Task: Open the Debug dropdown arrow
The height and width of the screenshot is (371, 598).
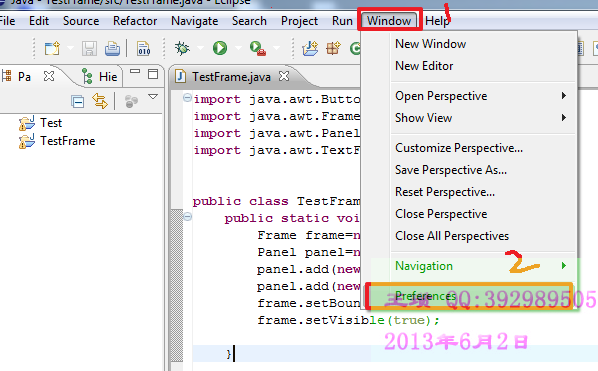Action: pyautogui.click(x=200, y=48)
